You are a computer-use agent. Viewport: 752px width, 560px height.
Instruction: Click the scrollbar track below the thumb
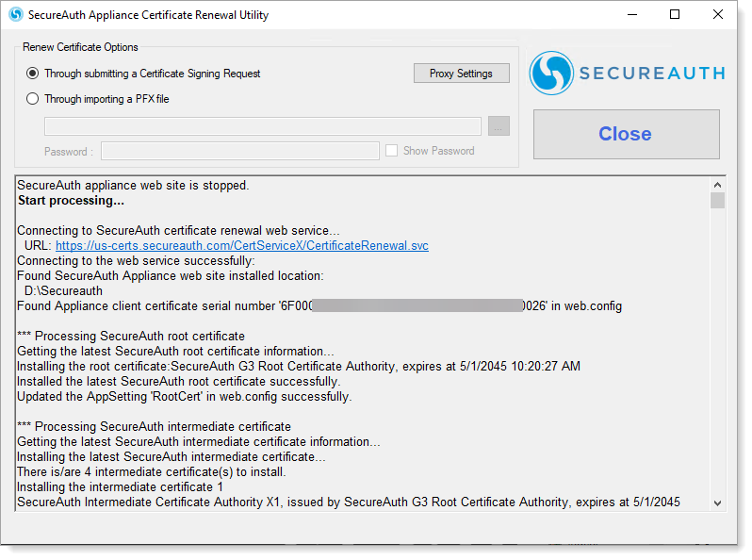[x=718, y=358]
